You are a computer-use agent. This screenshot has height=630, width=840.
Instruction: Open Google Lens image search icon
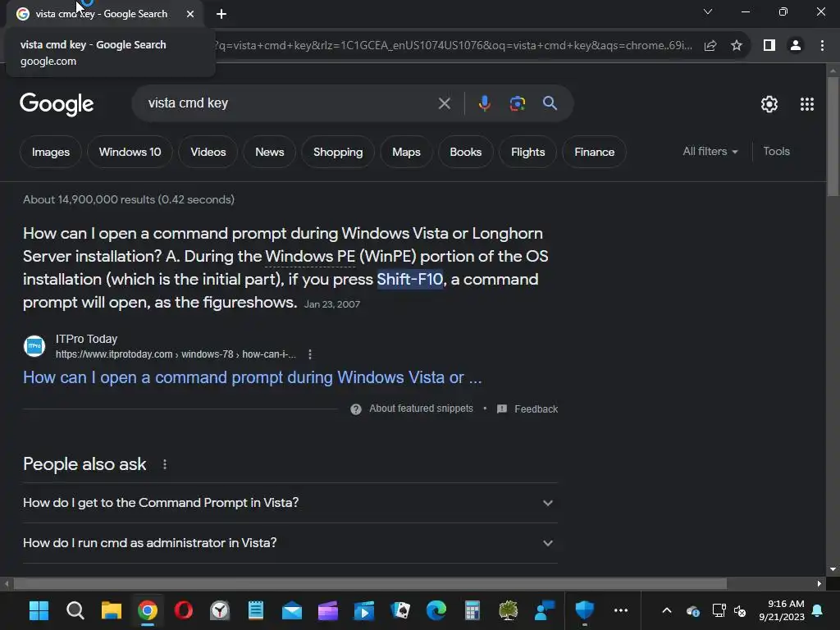pos(517,103)
